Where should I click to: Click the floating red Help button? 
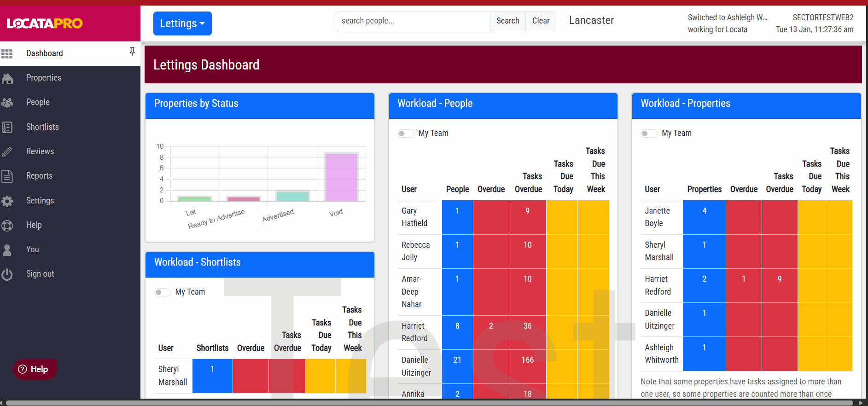point(35,369)
